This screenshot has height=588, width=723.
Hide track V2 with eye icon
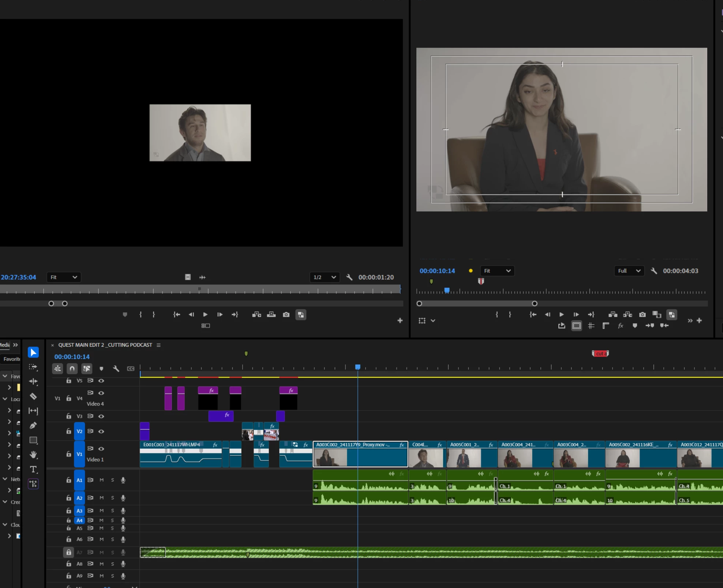(x=101, y=431)
